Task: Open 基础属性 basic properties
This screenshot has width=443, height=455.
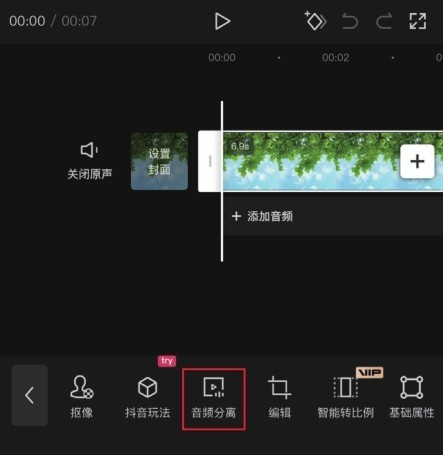Action: 412,397
